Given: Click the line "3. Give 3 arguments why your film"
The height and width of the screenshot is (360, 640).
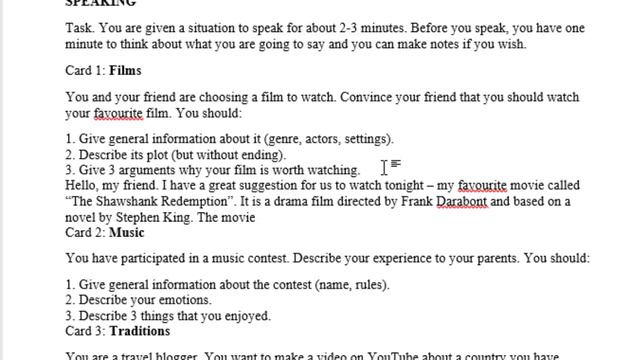Looking at the screenshot, I should [213, 170].
